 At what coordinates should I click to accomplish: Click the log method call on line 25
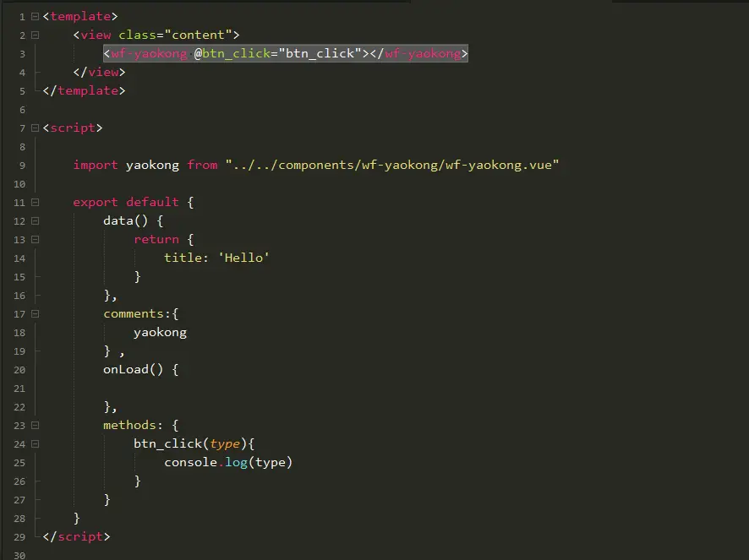[x=236, y=462]
